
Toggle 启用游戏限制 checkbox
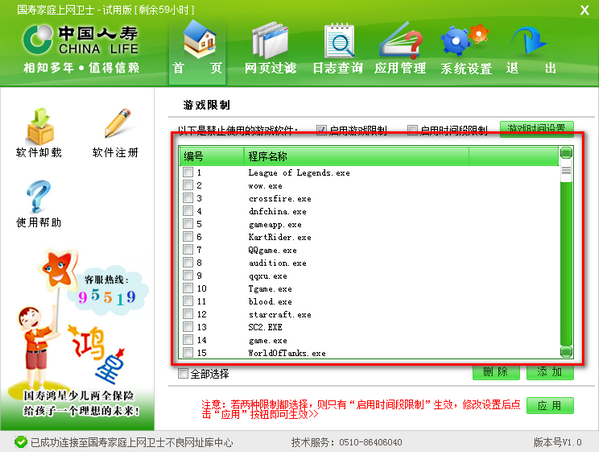[x=321, y=130]
